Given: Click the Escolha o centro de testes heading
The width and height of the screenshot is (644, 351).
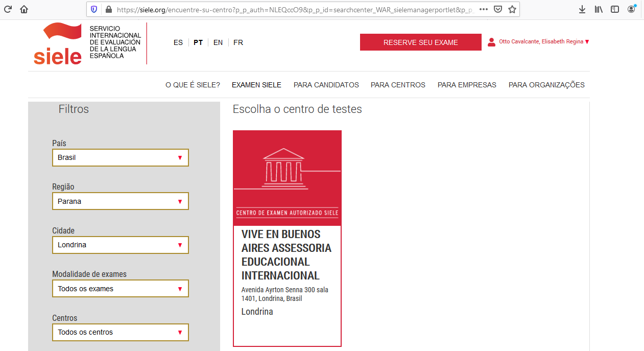Looking at the screenshot, I should 297,109.
